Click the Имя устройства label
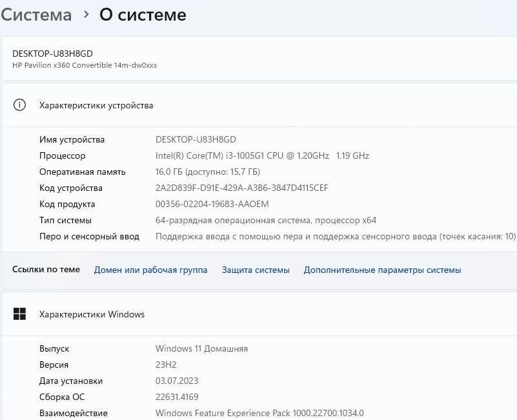Viewport: 517px width, 420px height. pos(72,139)
